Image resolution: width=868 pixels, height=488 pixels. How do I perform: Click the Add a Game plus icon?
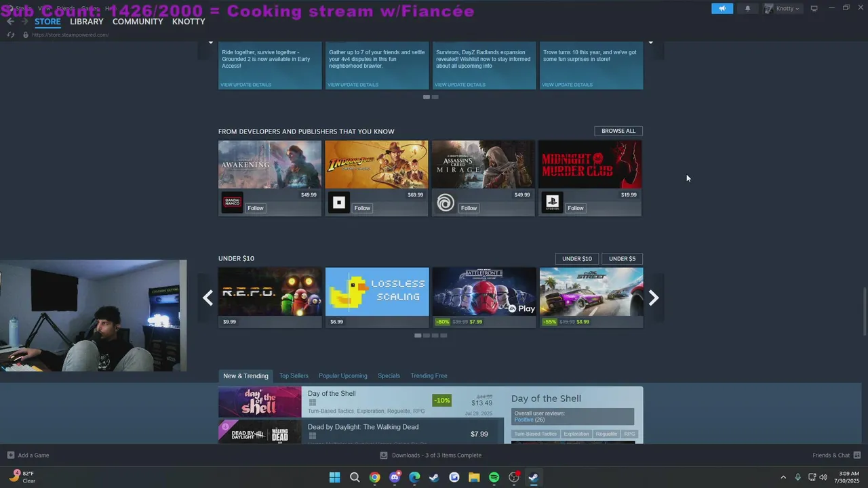[10, 455]
